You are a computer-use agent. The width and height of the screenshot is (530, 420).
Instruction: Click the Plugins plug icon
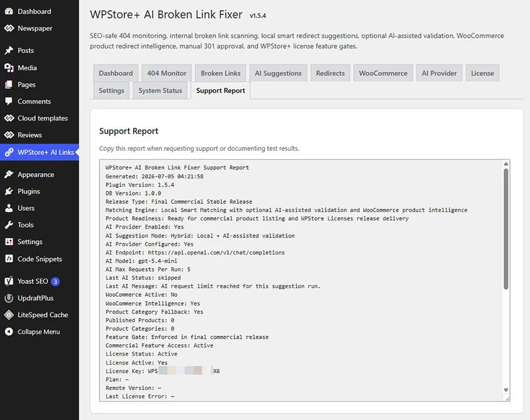(x=9, y=191)
